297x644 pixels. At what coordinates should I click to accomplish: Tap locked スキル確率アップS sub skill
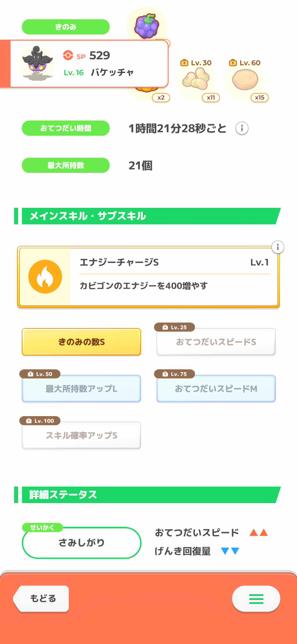81,435
